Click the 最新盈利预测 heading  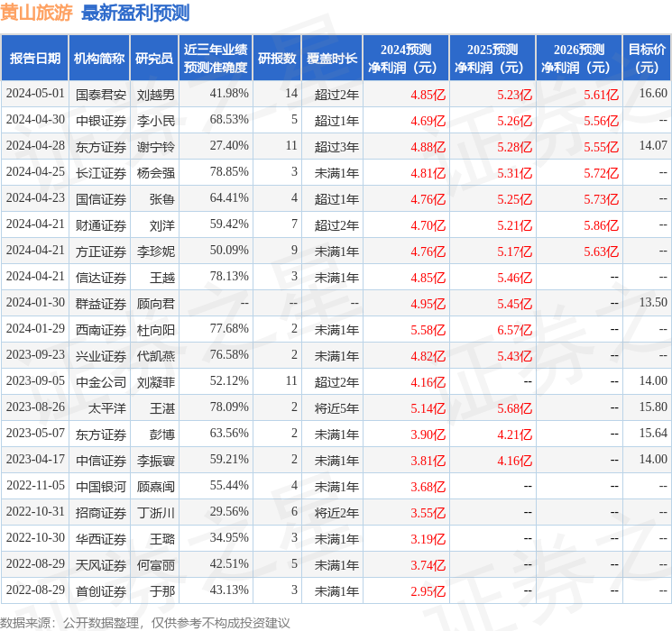coord(135,13)
